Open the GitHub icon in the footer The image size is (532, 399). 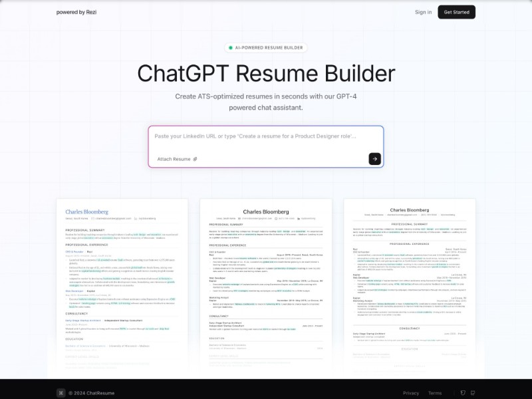tap(473, 392)
